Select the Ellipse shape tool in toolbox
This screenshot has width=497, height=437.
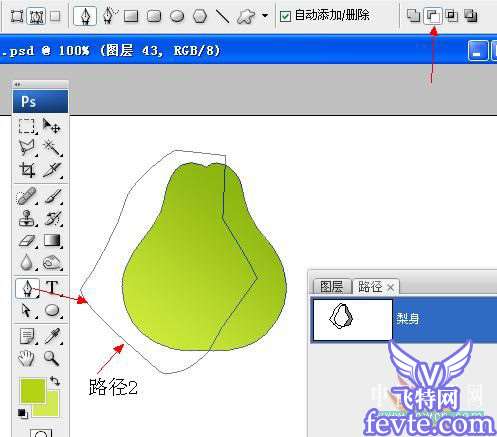[52, 310]
